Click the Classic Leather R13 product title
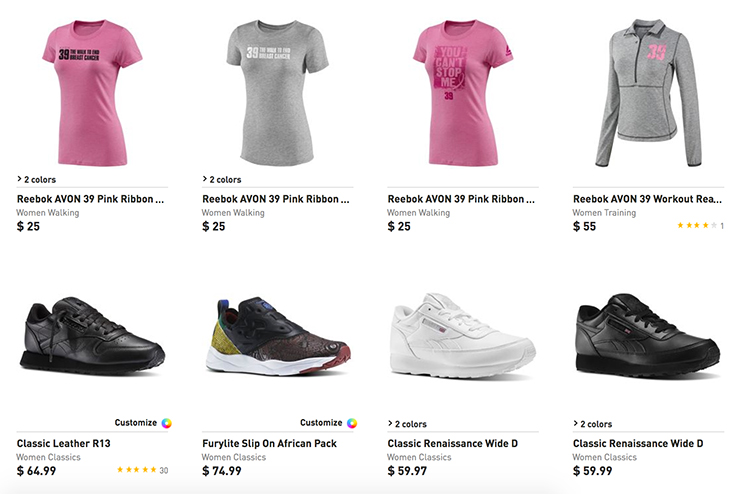 [65, 443]
